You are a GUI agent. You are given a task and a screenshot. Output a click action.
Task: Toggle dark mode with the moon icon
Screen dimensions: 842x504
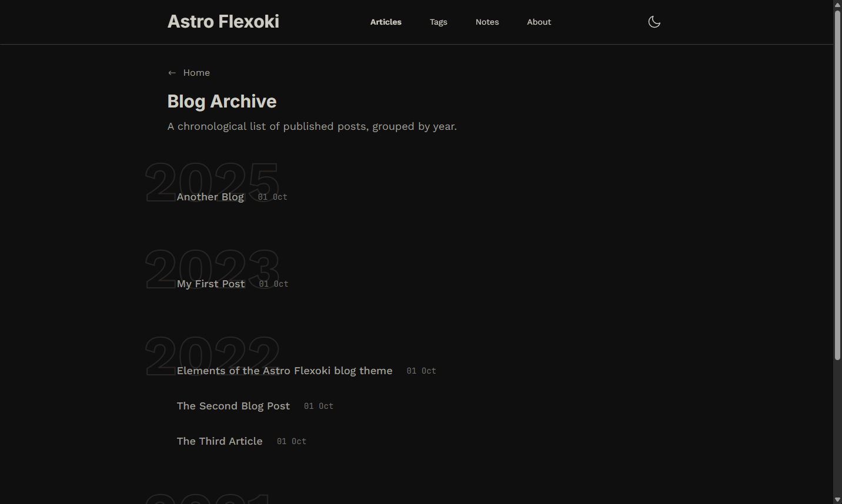tap(654, 22)
